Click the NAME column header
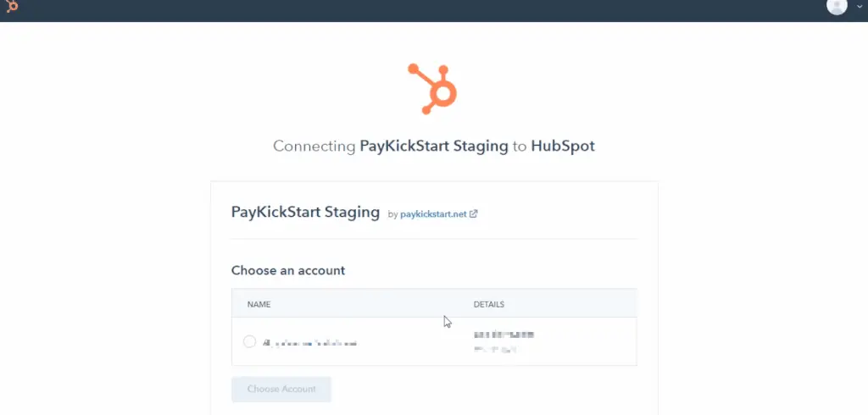Viewport: 868px width, 415px height. tap(259, 304)
